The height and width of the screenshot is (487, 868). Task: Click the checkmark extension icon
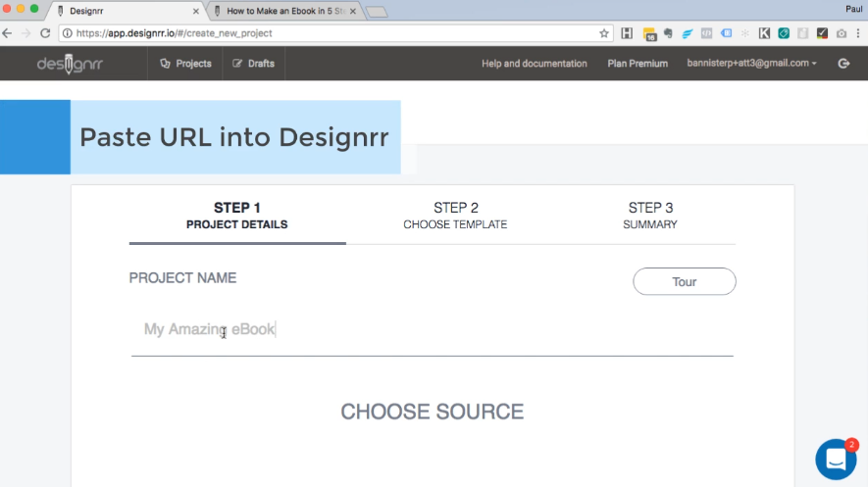[x=822, y=33]
